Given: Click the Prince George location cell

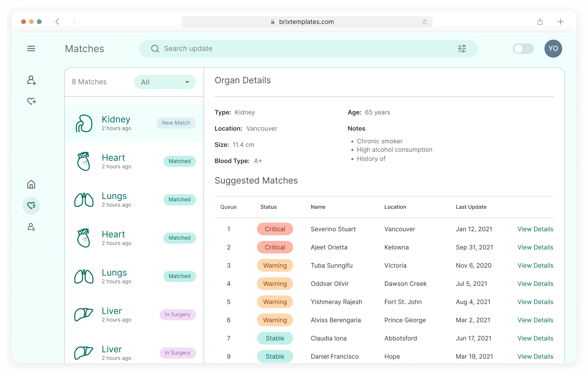Looking at the screenshot, I should [x=405, y=320].
